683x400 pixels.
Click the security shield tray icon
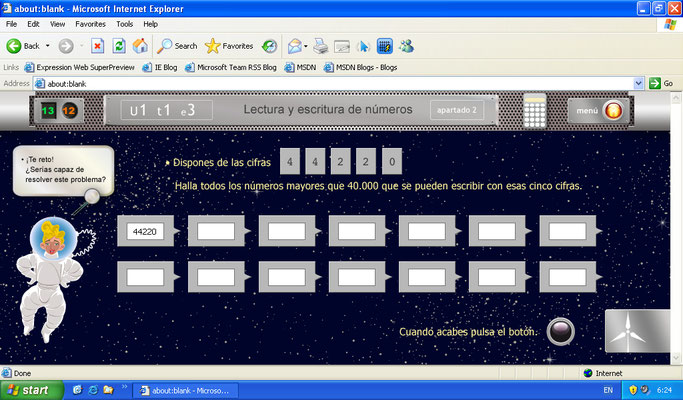click(x=633, y=390)
